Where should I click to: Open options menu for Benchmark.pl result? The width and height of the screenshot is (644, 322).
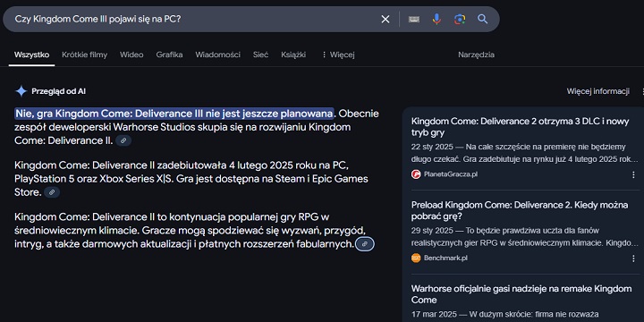click(633, 258)
